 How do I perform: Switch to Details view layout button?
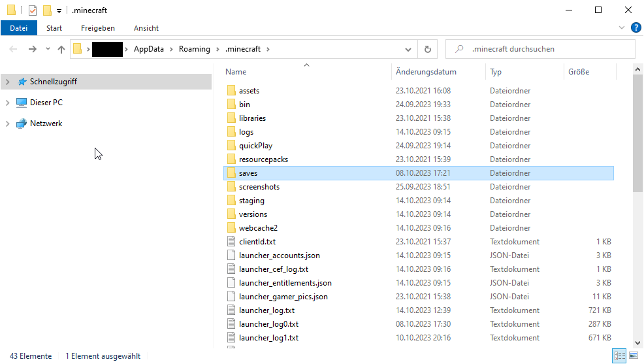point(619,356)
